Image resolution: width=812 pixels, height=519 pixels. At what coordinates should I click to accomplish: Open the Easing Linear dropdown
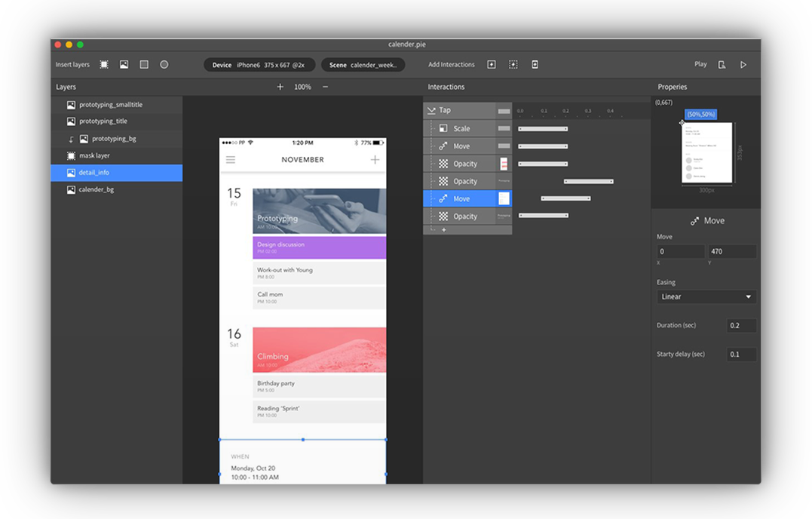click(x=706, y=296)
